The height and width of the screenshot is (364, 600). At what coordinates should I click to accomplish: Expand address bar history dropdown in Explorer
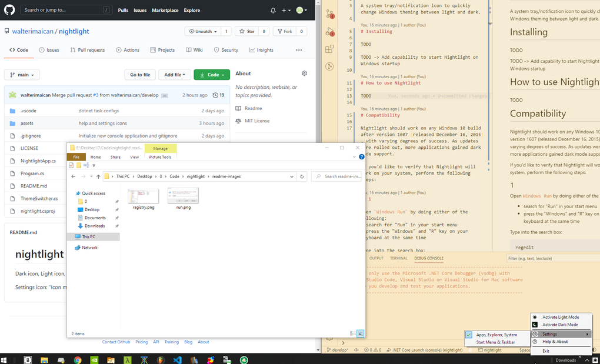coord(292,176)
